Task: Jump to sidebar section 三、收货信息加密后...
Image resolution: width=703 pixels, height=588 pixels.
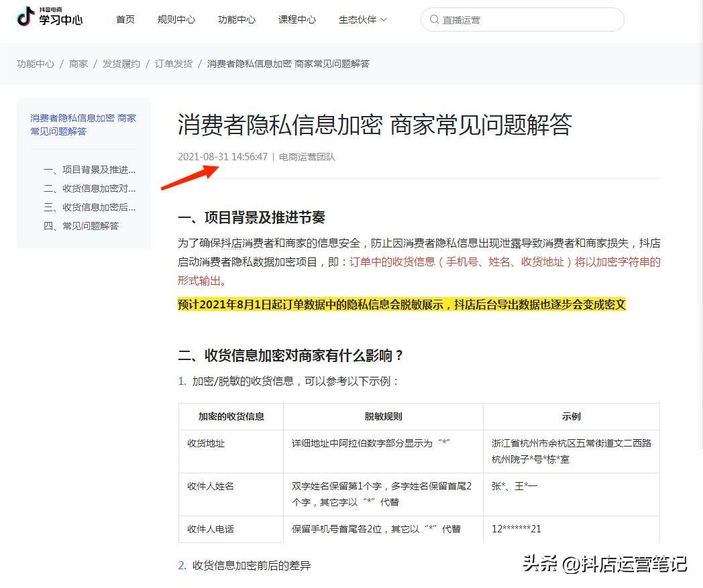Action: 89,207
